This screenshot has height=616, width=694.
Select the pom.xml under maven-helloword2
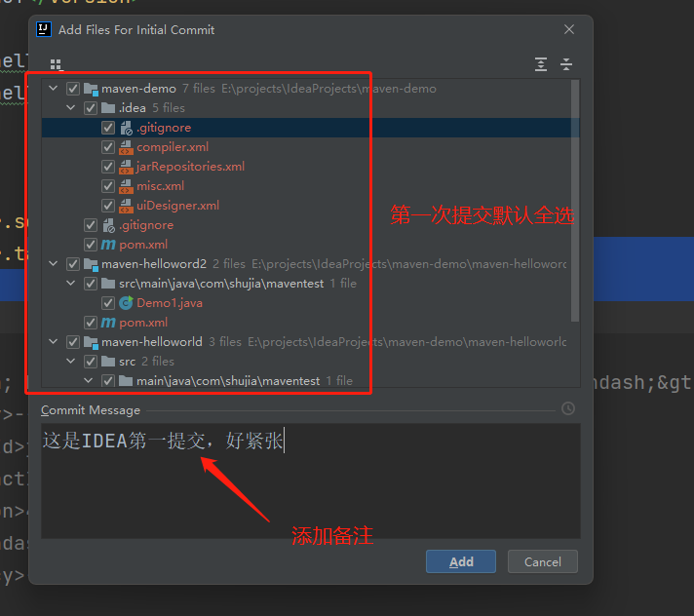point(143,323)
